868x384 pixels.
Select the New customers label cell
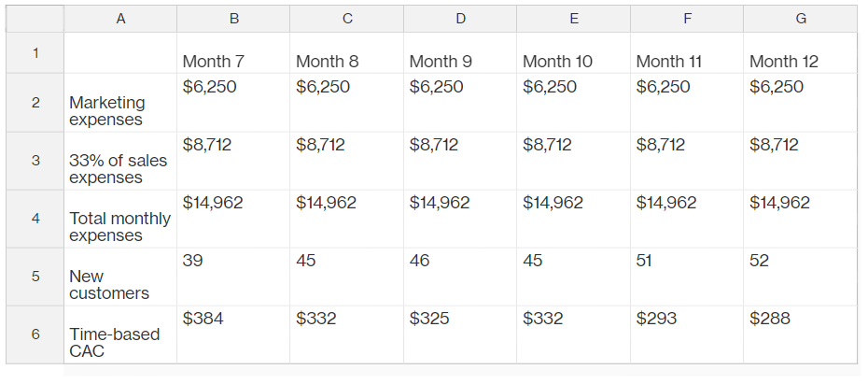pyautogui.click(x=120, y=277)
